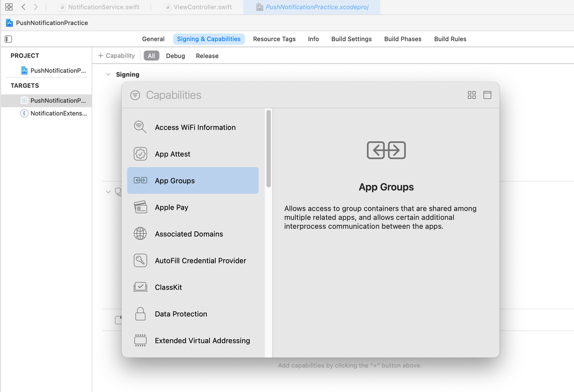
Task: Collapse the Signing section
Action: (107, 75)
